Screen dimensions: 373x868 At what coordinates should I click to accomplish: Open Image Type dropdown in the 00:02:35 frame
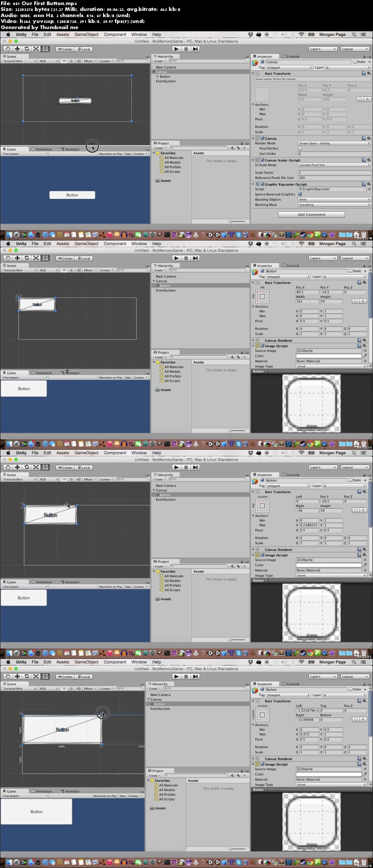point(331,366)
